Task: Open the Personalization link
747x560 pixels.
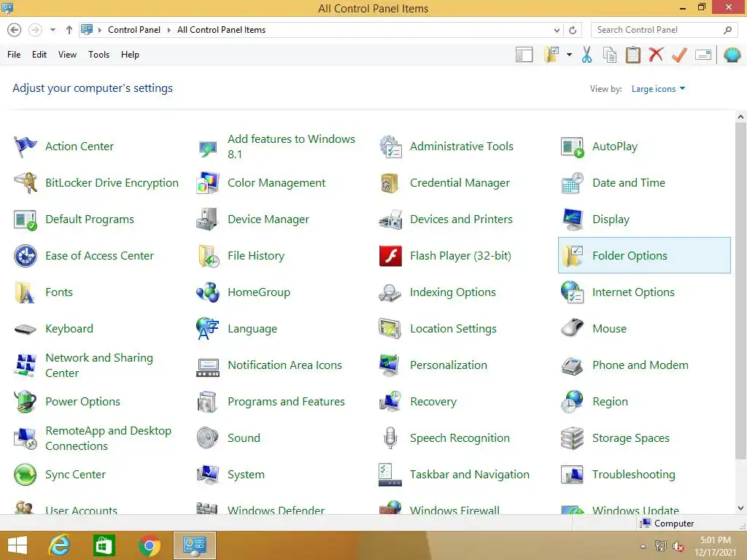Action: [449, 365]
